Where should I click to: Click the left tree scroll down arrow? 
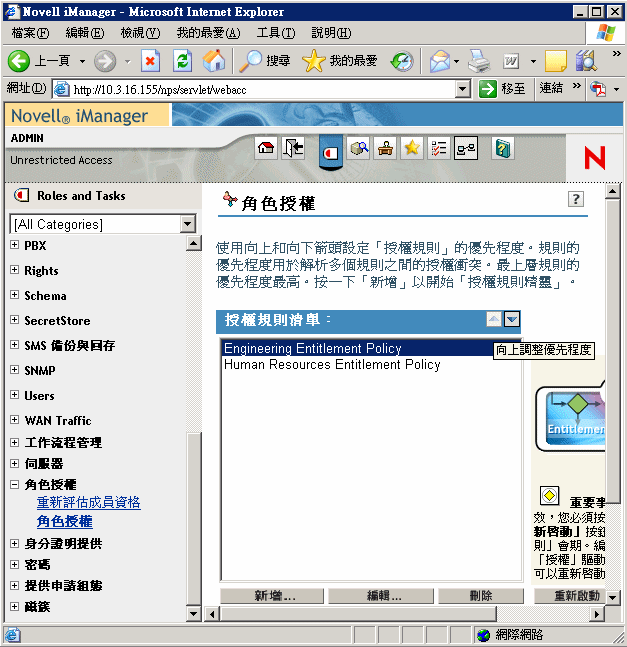(x=193, y=614)
